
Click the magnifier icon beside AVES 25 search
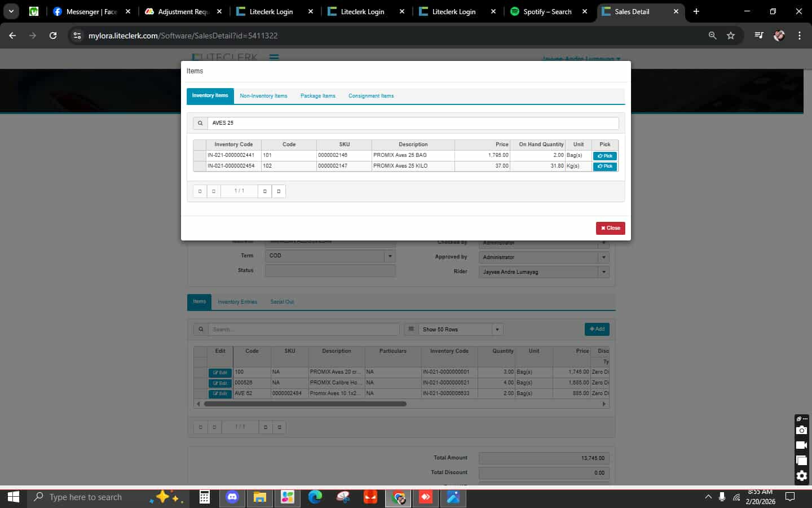pos(200,123)
